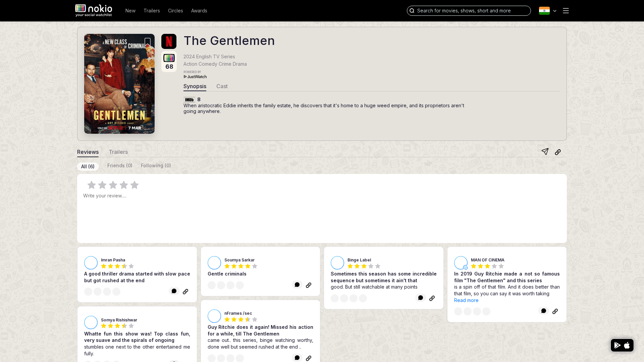Bookmark The Gentlemen from the poster

tap(148, 43)
